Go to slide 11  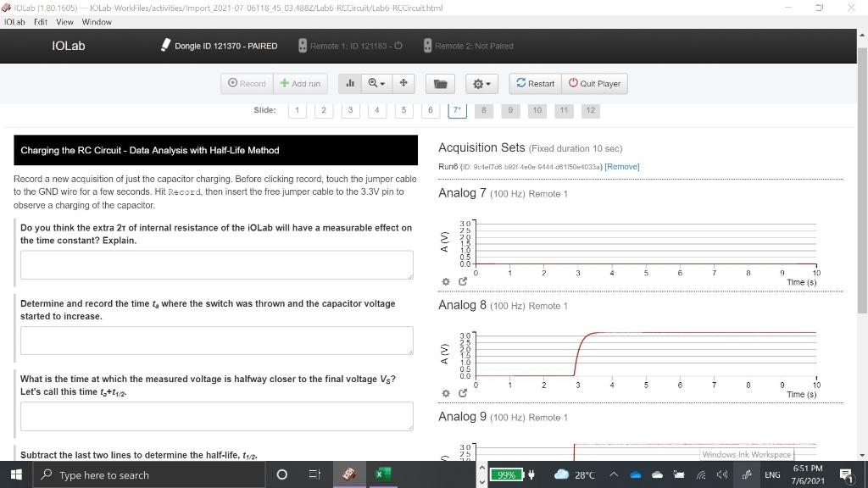[x=564, y=109]
